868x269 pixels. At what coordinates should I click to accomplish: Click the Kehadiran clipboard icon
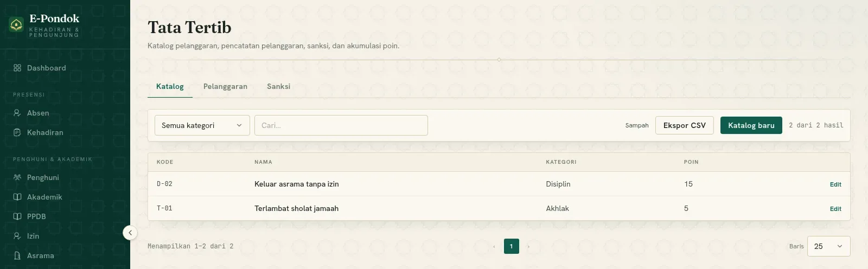17,132
